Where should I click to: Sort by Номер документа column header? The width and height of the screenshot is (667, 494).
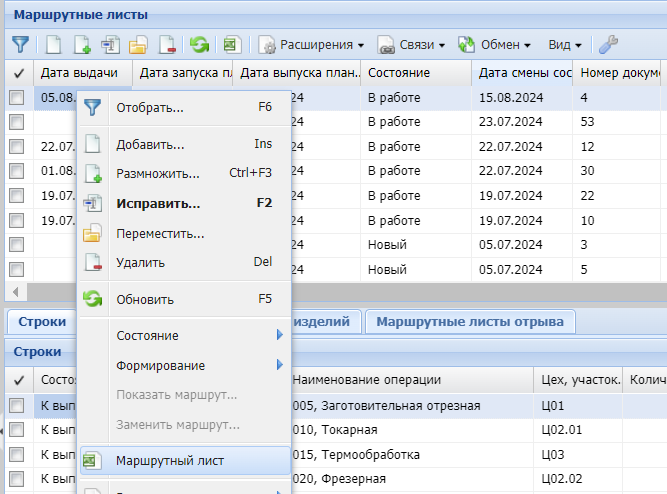coord(619,73)
